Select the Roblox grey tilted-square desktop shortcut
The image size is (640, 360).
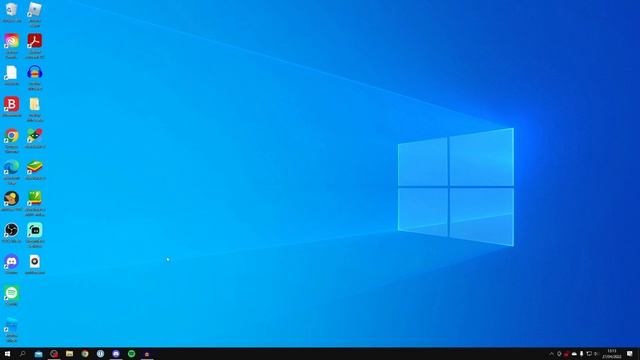point(35,10)
